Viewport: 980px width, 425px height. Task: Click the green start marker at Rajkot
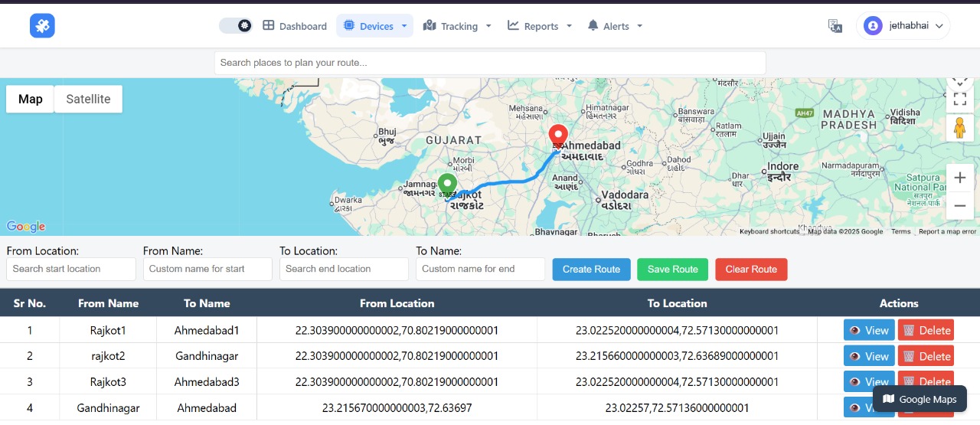click(447, 185)
